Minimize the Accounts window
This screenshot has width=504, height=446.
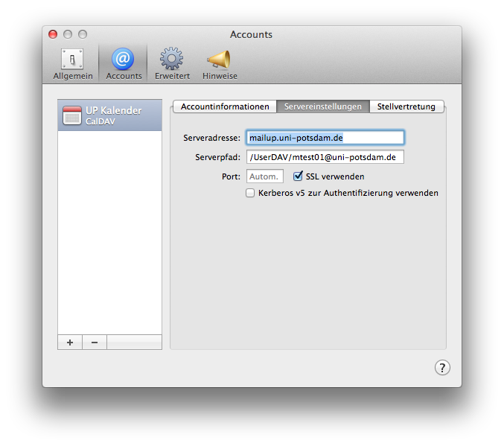[x=68, y=34]
